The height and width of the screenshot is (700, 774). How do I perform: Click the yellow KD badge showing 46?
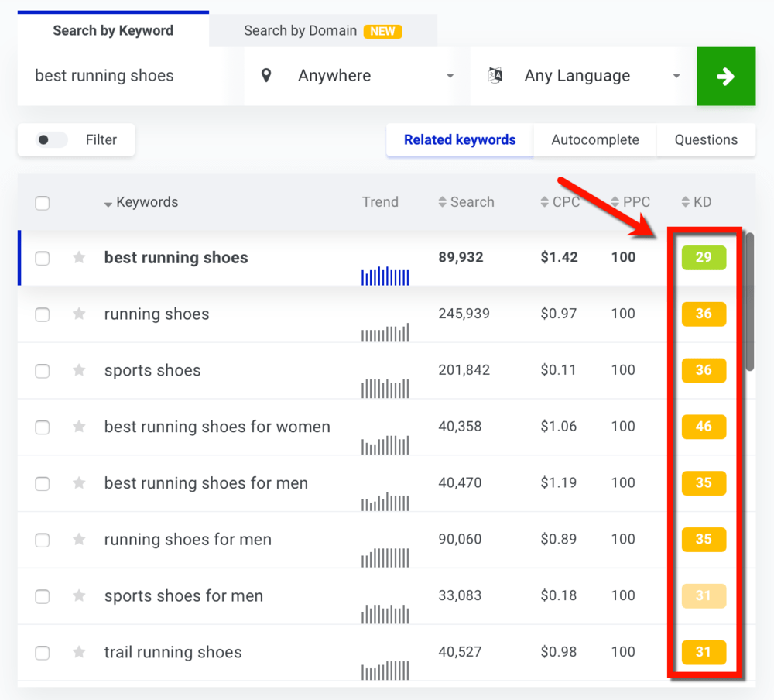point(704,427)
